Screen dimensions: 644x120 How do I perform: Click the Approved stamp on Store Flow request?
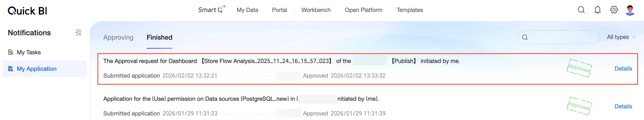579,68
